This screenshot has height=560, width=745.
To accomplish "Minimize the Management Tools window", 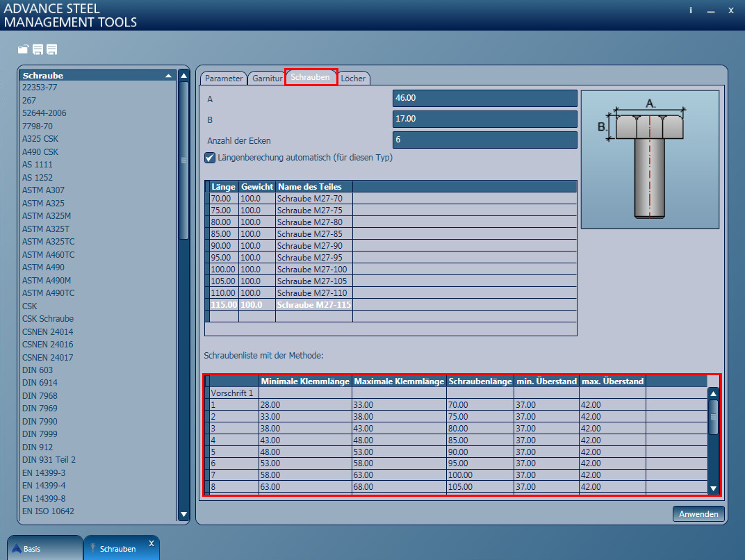I will (x=711, y=10).
